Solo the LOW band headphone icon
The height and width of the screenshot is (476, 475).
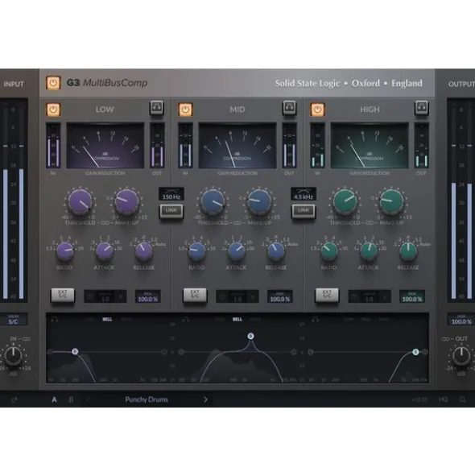pos(157,108)
